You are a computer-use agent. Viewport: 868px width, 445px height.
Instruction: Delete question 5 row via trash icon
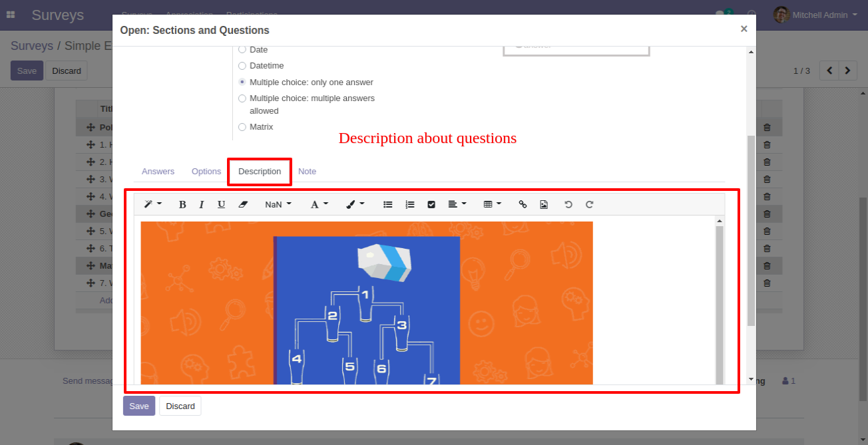tap(767, 231)
